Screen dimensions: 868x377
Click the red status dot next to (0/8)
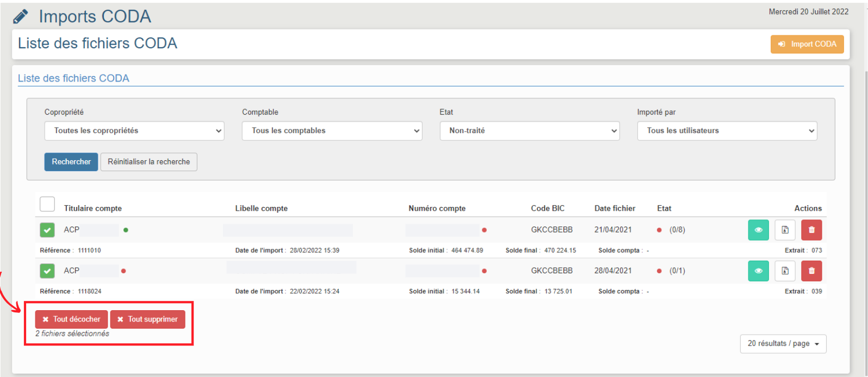659,230
